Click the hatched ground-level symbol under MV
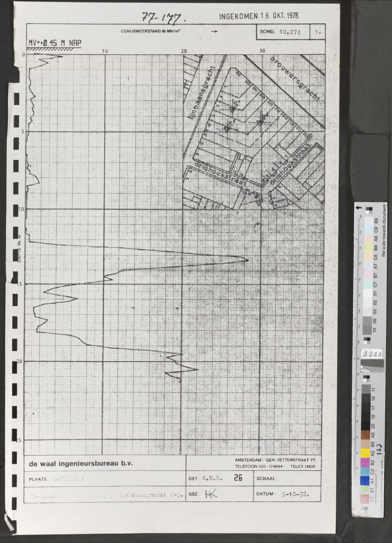This screenshot has width=392, height=543. [50, 49]
